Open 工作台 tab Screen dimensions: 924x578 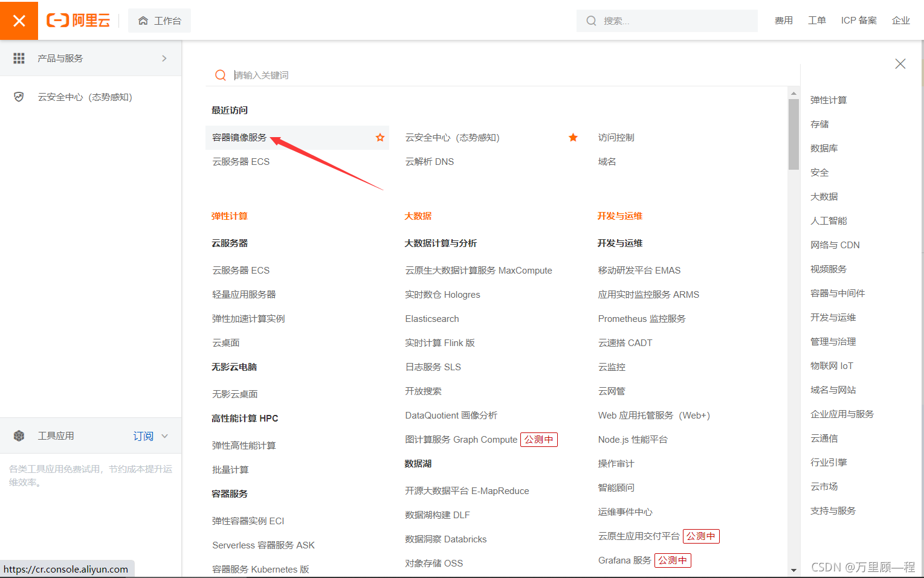160,21
